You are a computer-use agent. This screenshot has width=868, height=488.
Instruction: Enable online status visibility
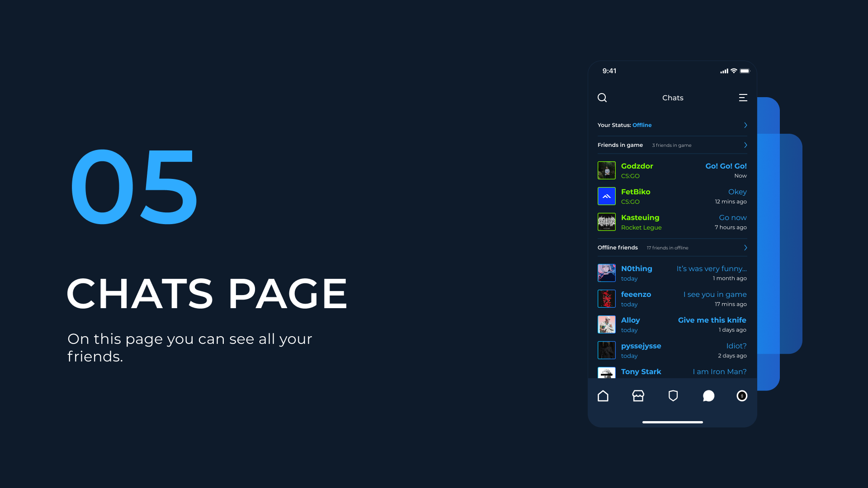coord(672,125)
